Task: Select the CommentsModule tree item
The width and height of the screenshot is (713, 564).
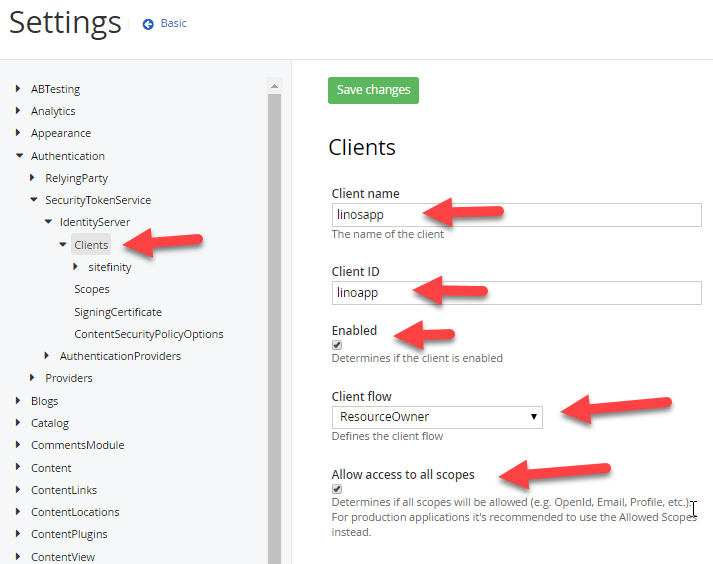Action: point(77,445)
